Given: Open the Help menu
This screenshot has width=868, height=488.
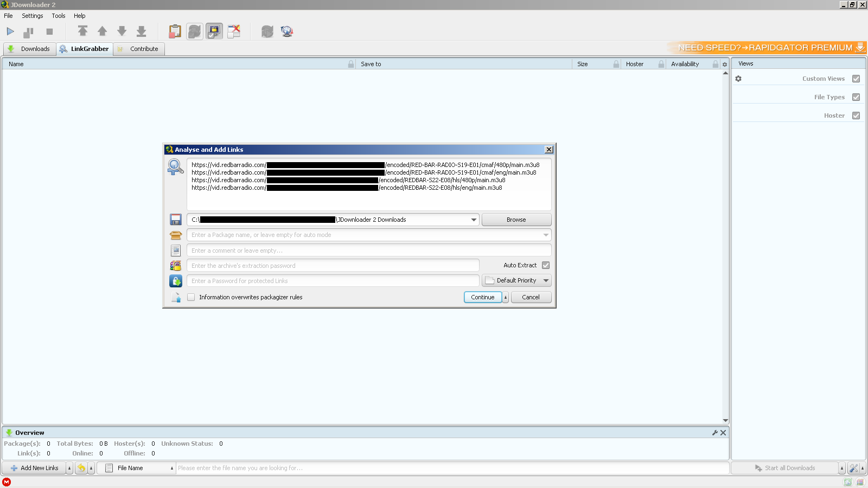Looking at the screenshot, I should (x=80, y=16).
